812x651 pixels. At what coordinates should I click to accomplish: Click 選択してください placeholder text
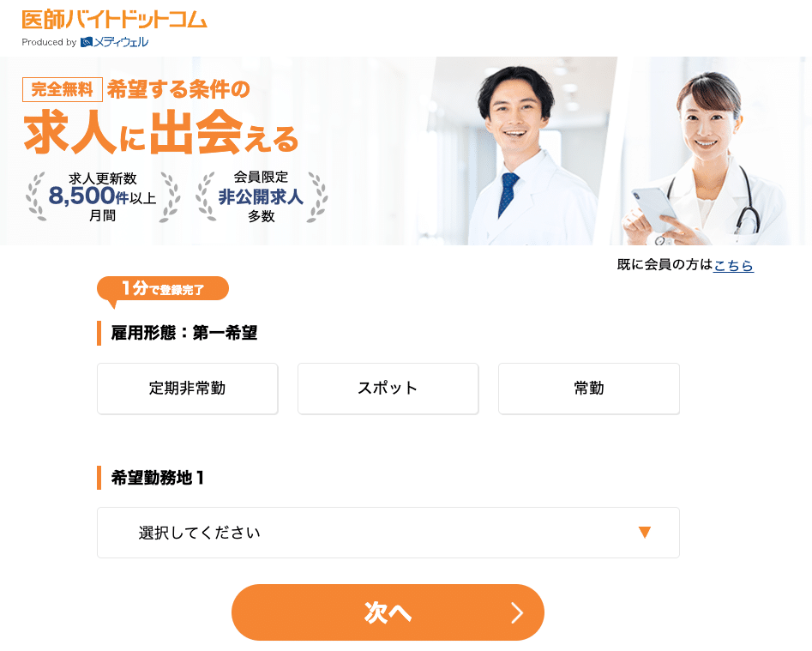[200, 533]
